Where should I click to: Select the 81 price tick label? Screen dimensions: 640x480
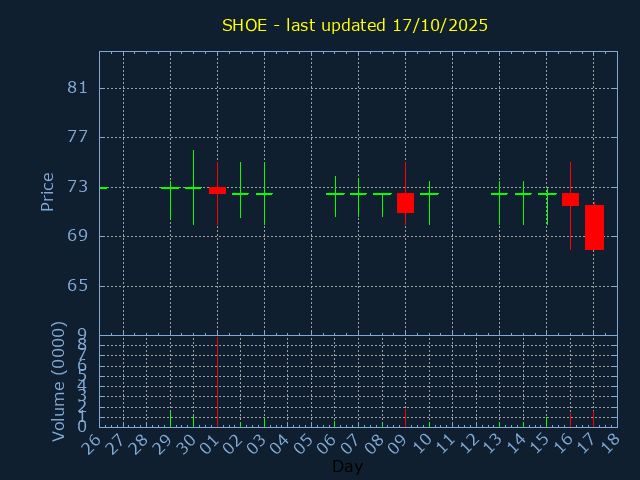click(78, 88)
